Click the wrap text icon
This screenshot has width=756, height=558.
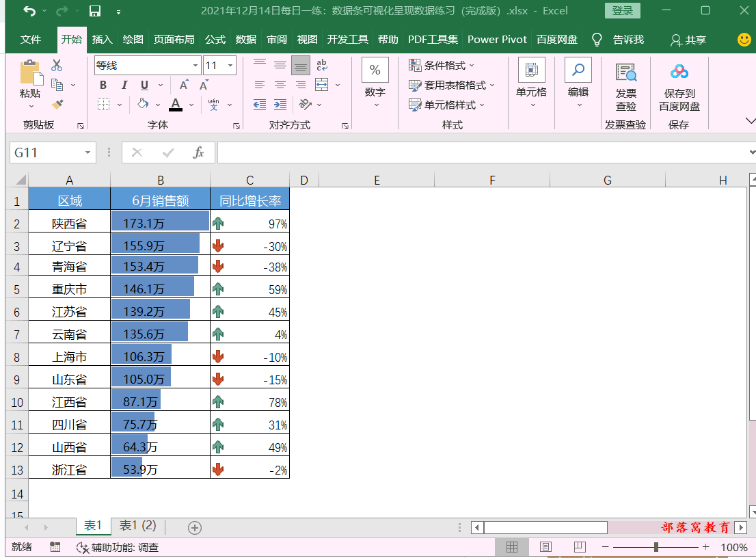[x=321, y=65]
